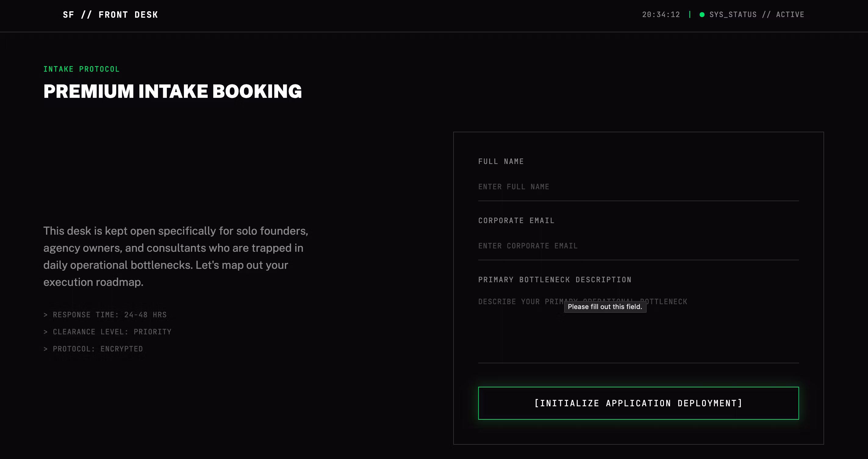Screen dimensions: 868x459
Task: Click the CORPORATE EMAIL field label
Action: [516, 221]
